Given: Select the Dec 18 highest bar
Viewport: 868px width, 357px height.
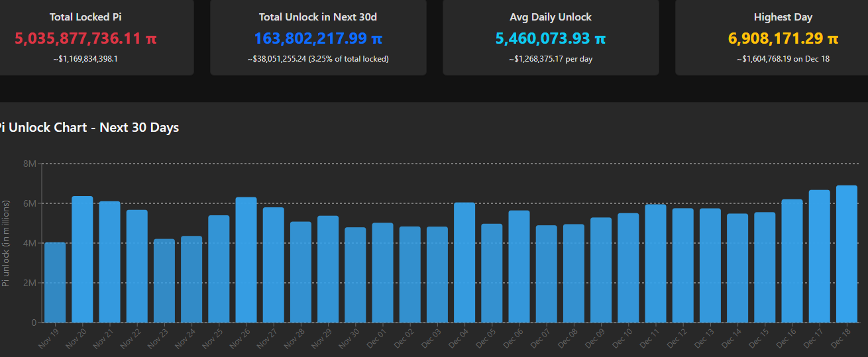Looking at the screenshot, I should [846, 254].
